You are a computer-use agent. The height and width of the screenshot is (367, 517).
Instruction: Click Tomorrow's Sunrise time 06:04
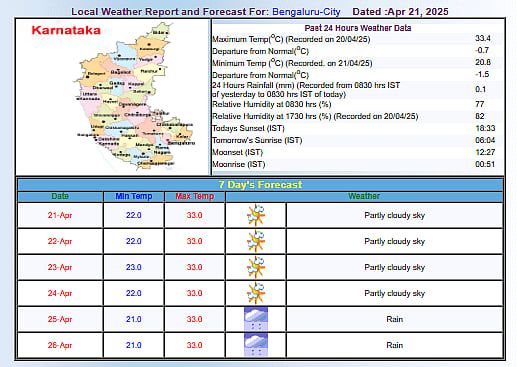485,140
